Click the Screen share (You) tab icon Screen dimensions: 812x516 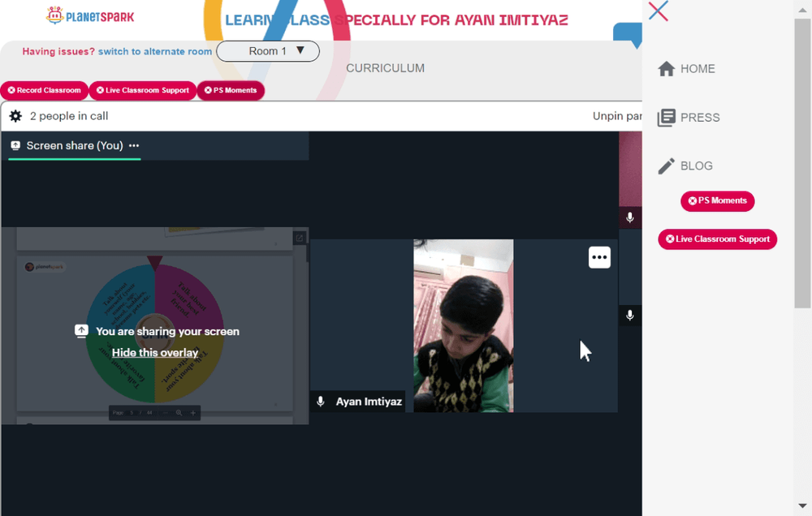tap(15, 145)
